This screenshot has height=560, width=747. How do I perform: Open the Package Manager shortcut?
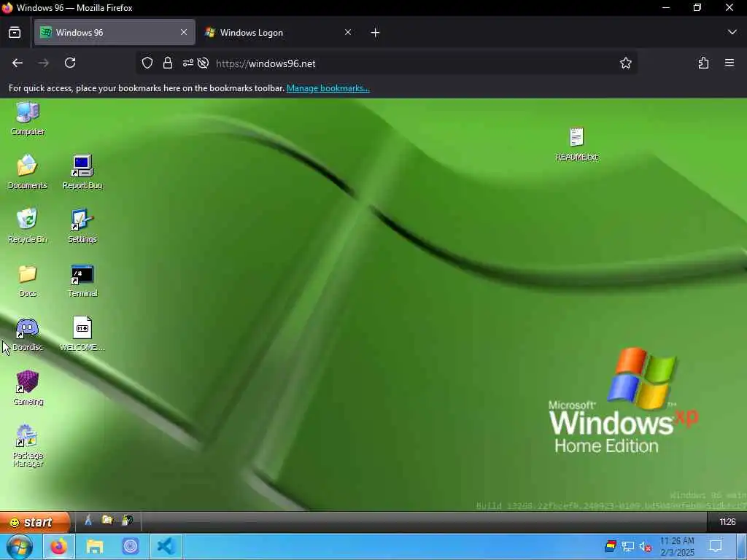(x=28, y=446)
